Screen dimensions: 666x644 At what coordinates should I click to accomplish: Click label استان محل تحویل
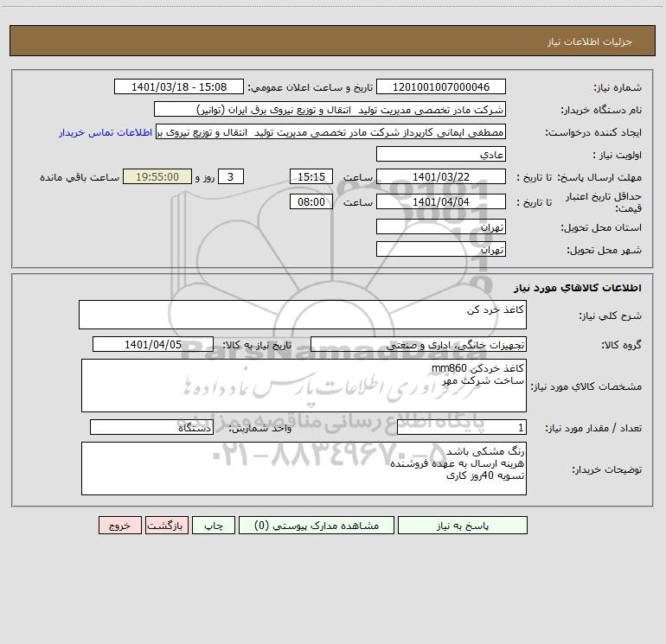(601, 227)
